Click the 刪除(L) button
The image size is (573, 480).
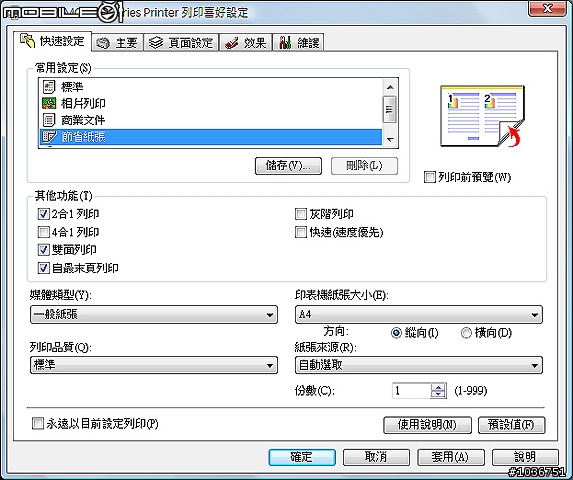point(364,166)
